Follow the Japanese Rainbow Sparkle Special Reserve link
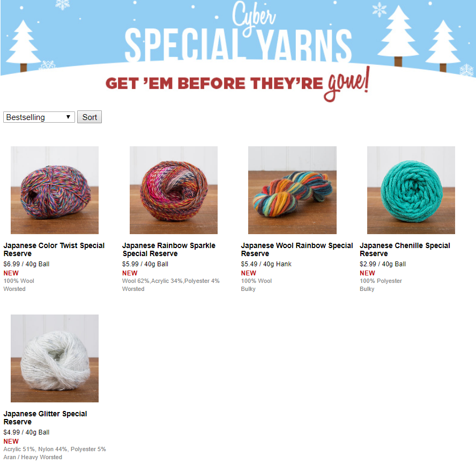This screenshot has width=476, height=464. (169, 250)
